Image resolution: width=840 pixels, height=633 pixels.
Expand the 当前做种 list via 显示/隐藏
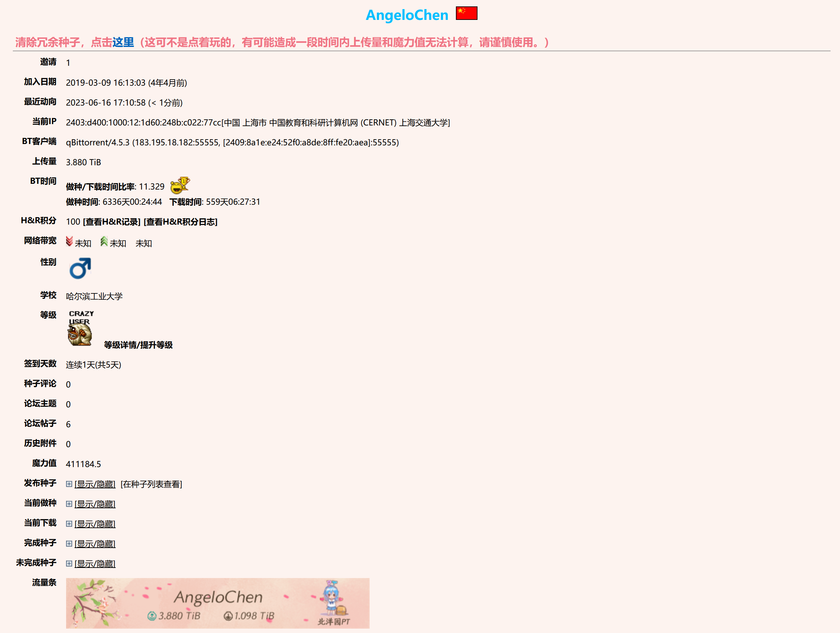coord(95,504)
